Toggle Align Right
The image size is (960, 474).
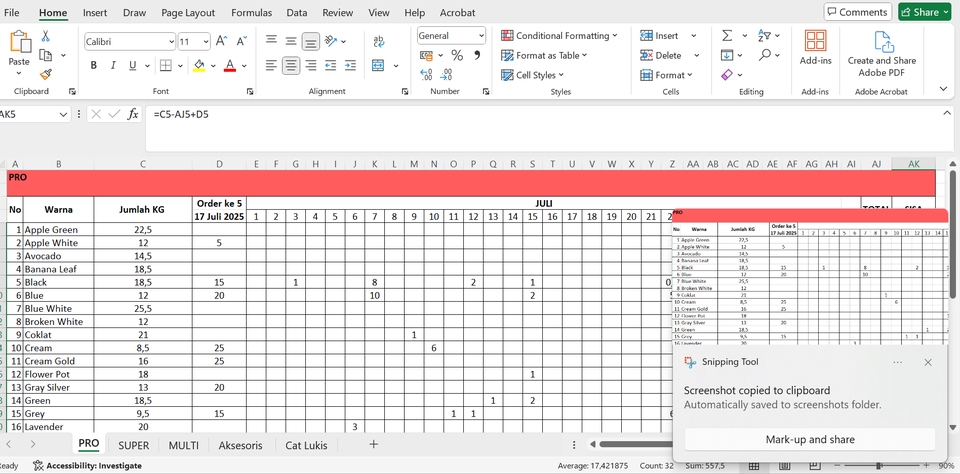click(x=311, y=66)
